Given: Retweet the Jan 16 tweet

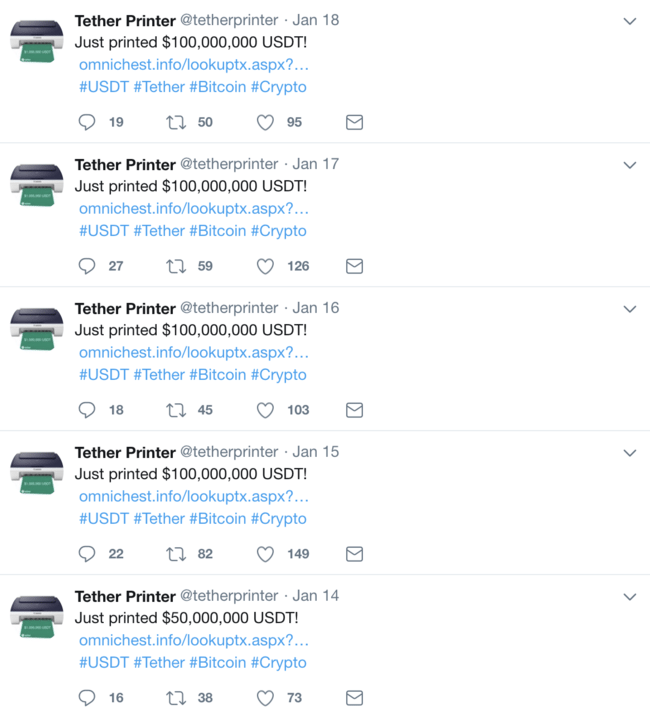Looking at the screenshot, I should 176,410.
